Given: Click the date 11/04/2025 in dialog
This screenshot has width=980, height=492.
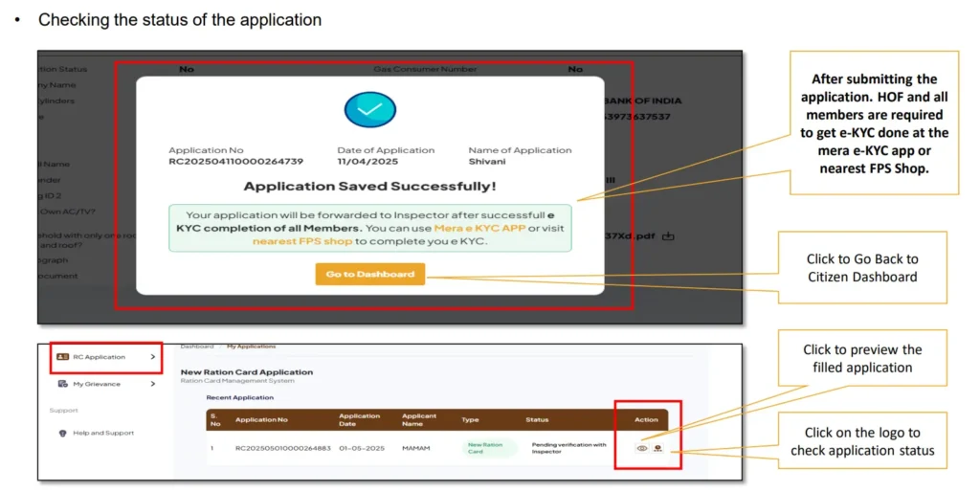Looking at the screenshot, I should point(367,162).
